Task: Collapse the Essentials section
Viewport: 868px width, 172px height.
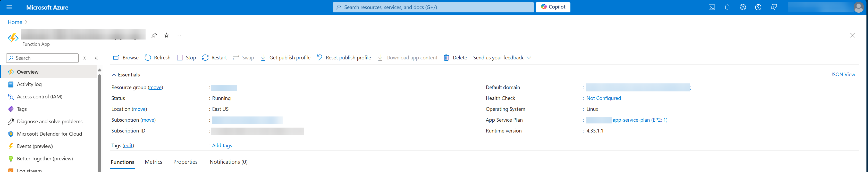Action: [126, 75]
